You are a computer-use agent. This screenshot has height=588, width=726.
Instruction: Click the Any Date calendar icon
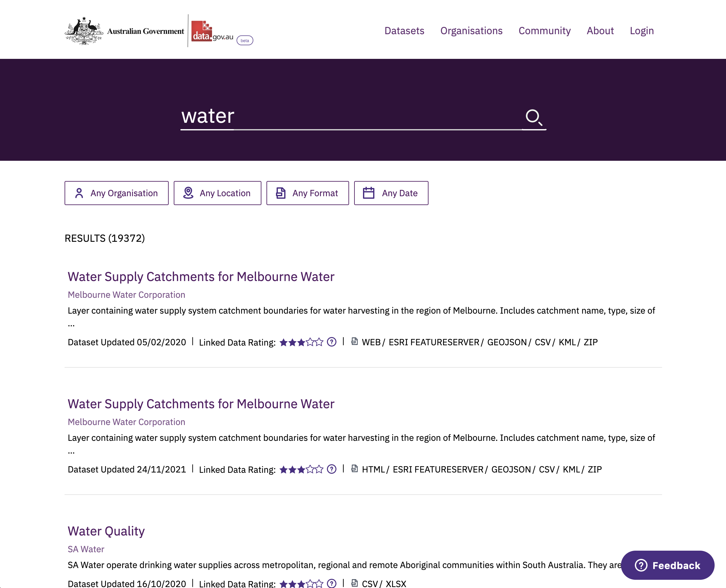(370, 193)
